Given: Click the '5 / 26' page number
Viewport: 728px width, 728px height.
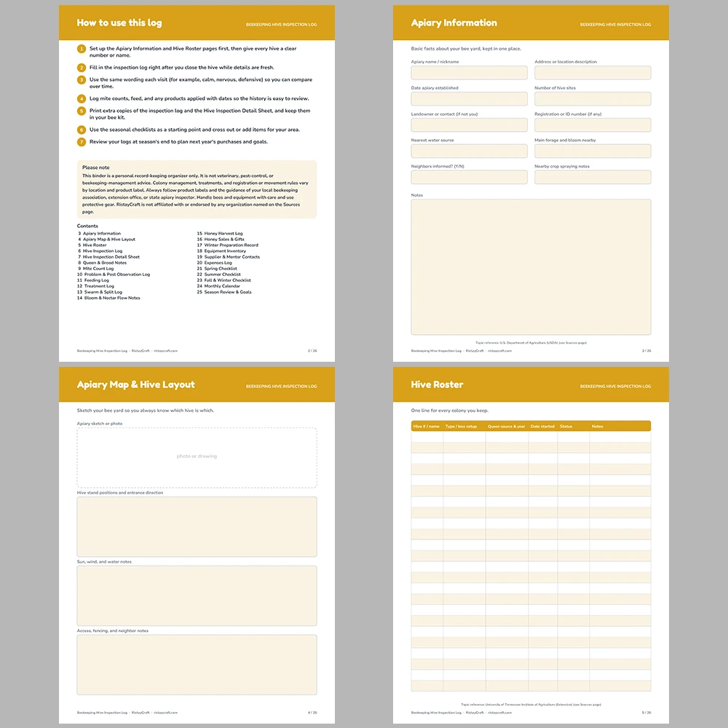Looking at the screenshot, I should pyautogui.click(x=646, y=713).
